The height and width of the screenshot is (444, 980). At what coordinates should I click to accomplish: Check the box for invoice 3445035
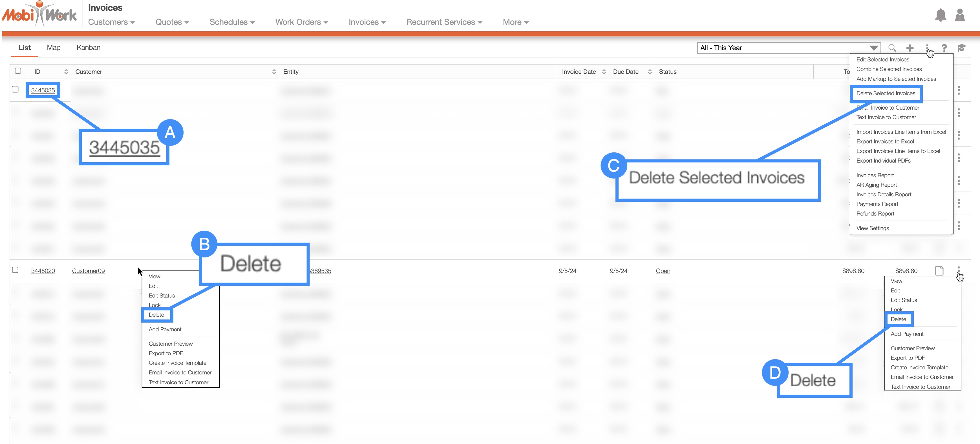click(x=15, y=89)
